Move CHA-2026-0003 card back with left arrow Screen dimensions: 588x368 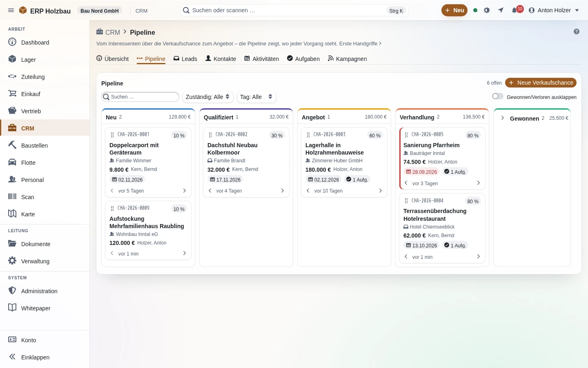click(x=308, y=191)
